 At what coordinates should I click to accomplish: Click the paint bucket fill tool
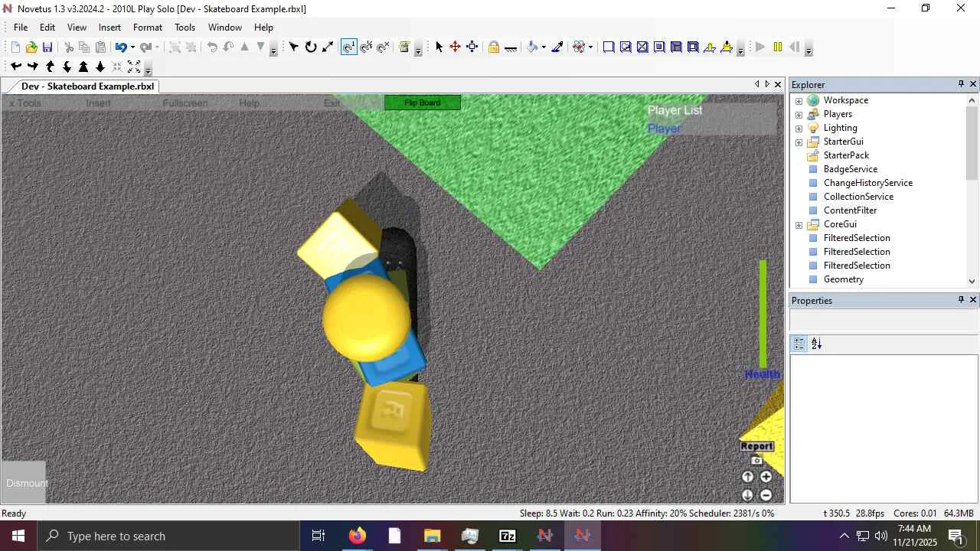532,47
